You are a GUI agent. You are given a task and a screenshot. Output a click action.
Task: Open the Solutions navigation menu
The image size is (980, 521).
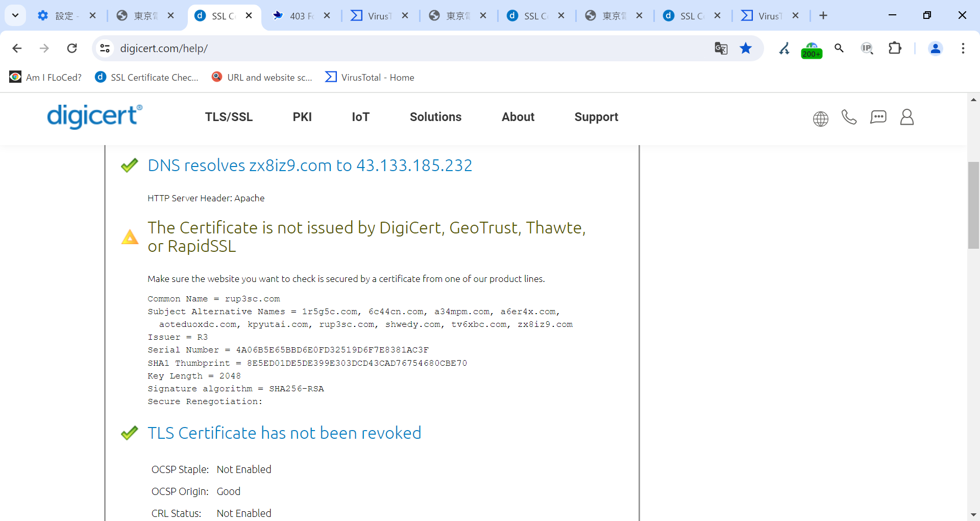(x=435, y=117)
